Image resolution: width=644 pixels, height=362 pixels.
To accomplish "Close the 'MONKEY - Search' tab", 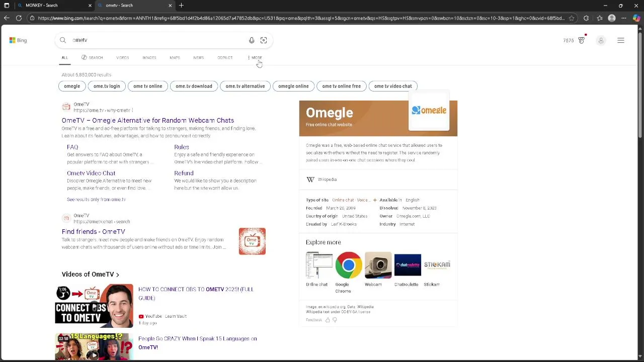I will (90, 6).
